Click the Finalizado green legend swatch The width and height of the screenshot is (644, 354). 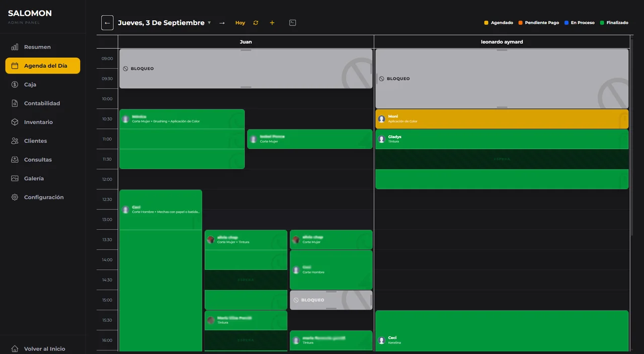(x=602, y=23)
